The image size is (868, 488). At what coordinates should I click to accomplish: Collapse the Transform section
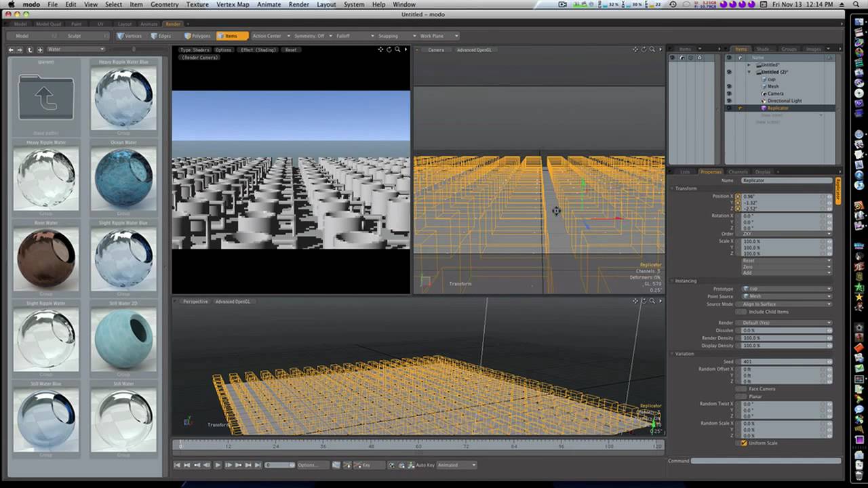coord(672,188)
